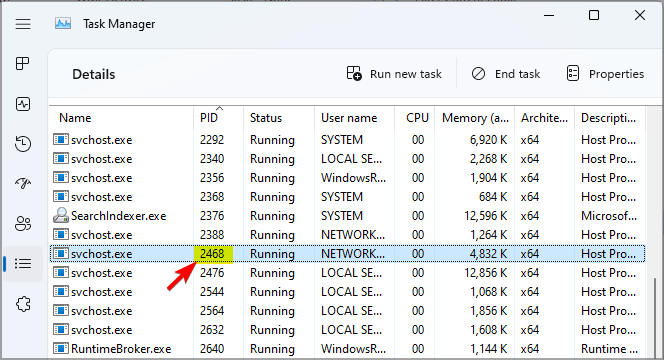Click the 12,596 K memory value
This screenshot has width=664, height=360.
[x=486, y=216]
